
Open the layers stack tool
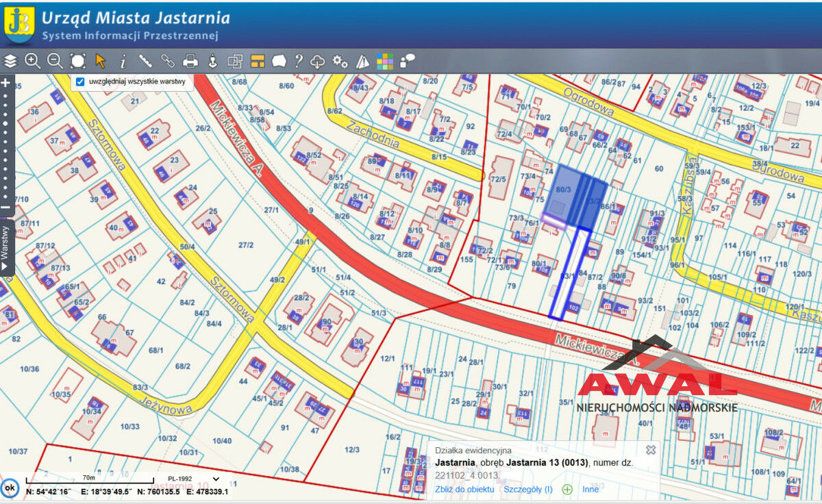click(x=10, y=61)
